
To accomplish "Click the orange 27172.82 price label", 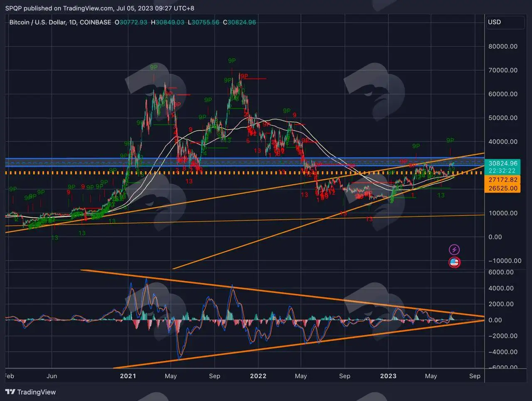I will pos(503,180).
